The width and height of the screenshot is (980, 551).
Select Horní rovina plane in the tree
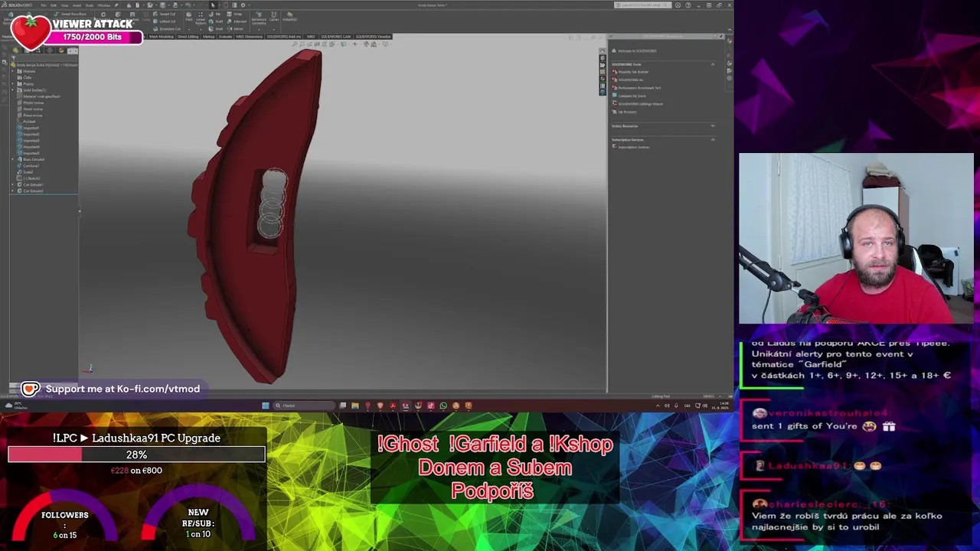[x=31, y=109]
